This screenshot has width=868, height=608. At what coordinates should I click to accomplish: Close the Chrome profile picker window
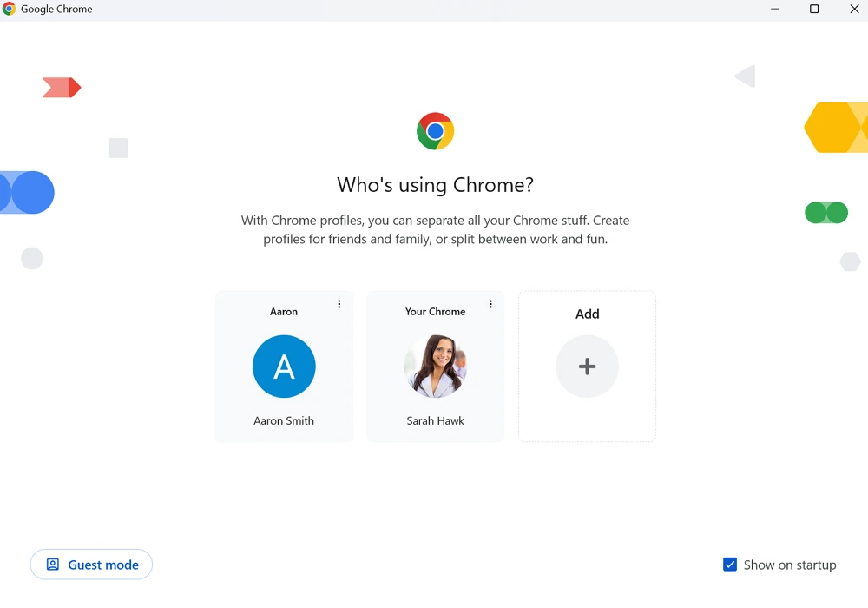854,9
